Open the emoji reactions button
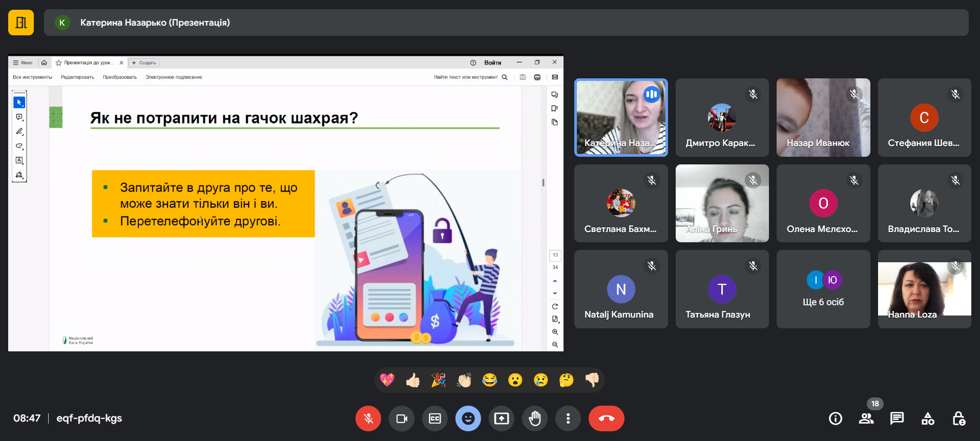The height and width of the screenshot is (441, 980). (x=468, y=418)
